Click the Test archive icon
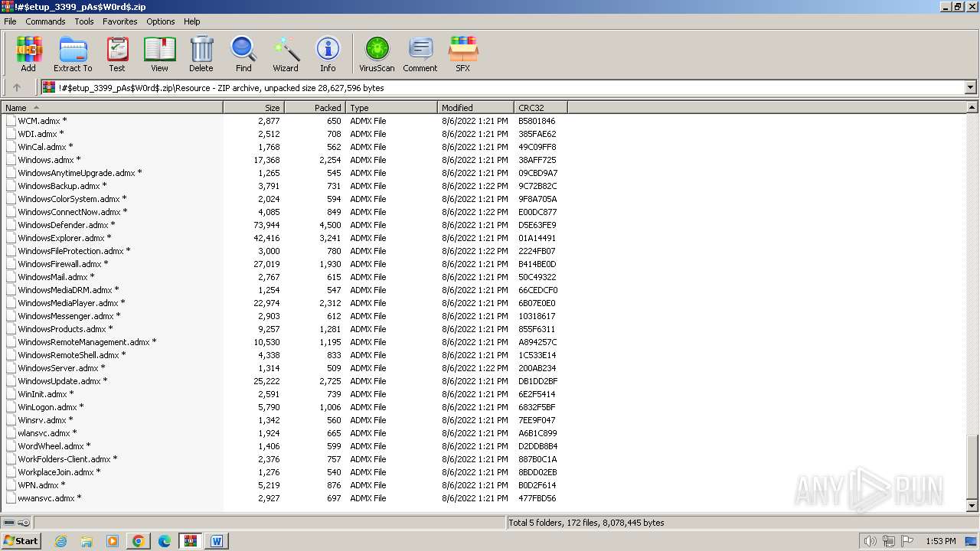This screenshot has width=980, height=551. [x=117, y=54]
